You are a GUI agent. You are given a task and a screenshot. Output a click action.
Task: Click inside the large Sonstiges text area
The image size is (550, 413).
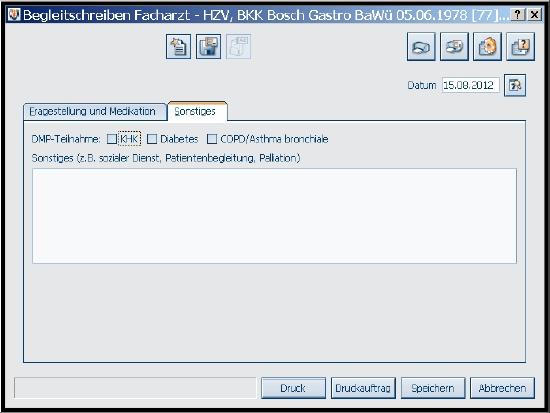coord(274,216)
